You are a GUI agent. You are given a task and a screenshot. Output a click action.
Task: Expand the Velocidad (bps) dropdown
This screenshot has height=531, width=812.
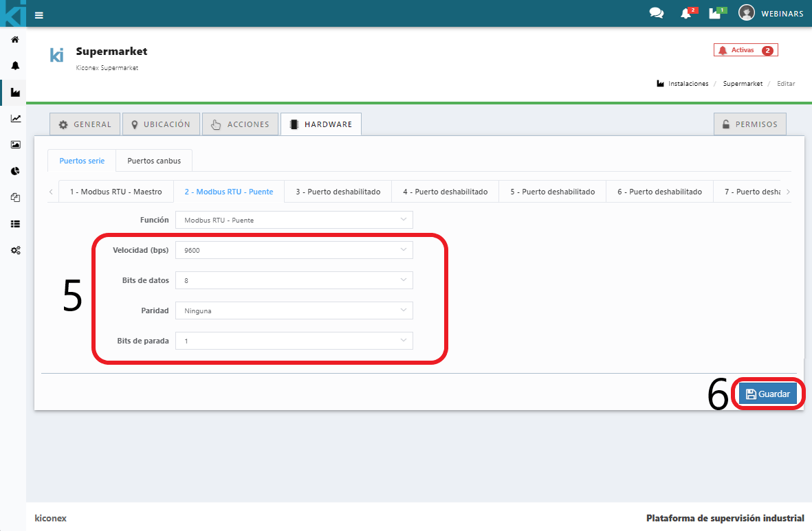pos(294,250)
